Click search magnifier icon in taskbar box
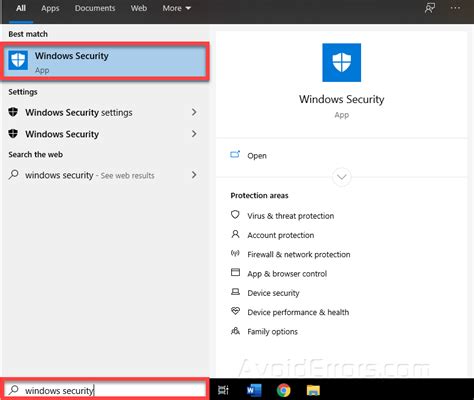This screenshot has width=474, height=400. (14, 390)
